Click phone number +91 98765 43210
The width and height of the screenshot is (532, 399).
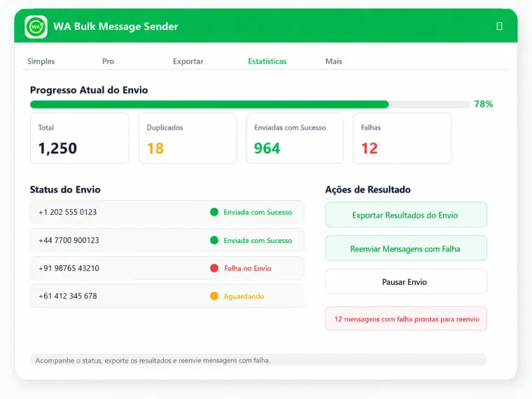69,268
